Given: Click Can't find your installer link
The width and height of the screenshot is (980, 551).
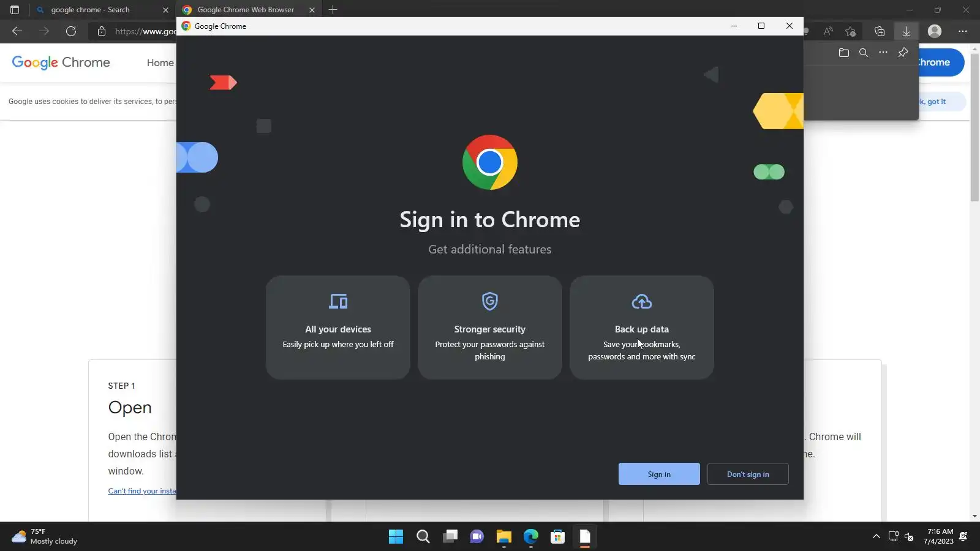Looking at the screenshot, I should [142, 491].
